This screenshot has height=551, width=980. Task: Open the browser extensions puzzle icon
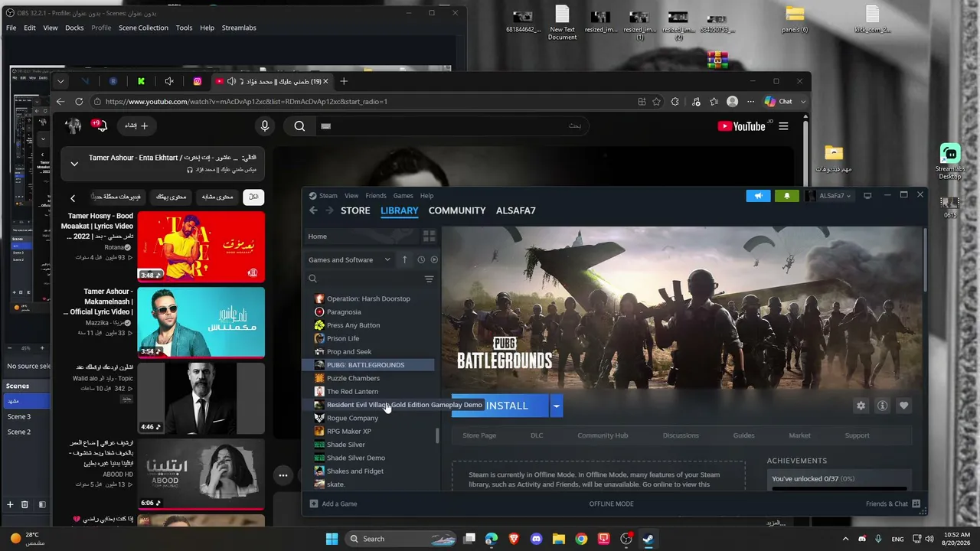pos(675,102)
